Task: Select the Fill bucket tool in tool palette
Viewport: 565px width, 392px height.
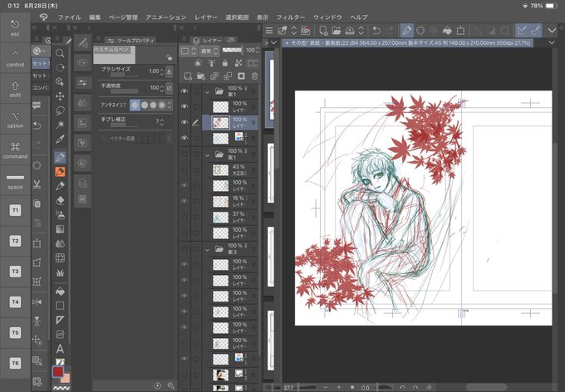Action: tap(60, 292)
